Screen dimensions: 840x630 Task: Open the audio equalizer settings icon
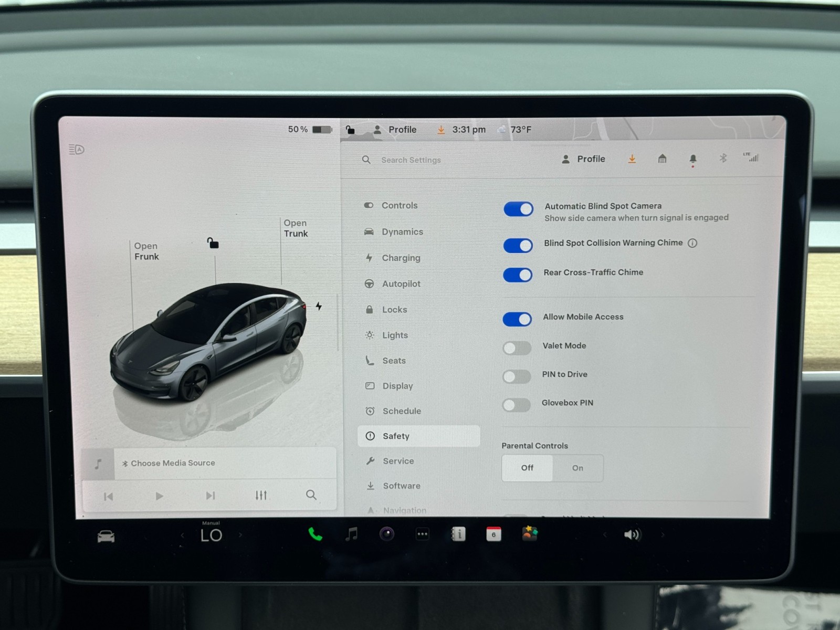261,495
